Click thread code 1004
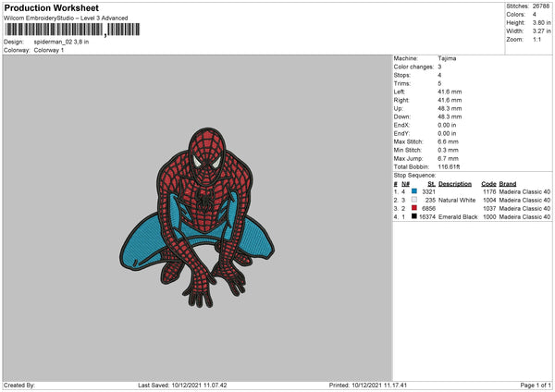This screenshot has width=555, height=392. (x=489, y=201)
